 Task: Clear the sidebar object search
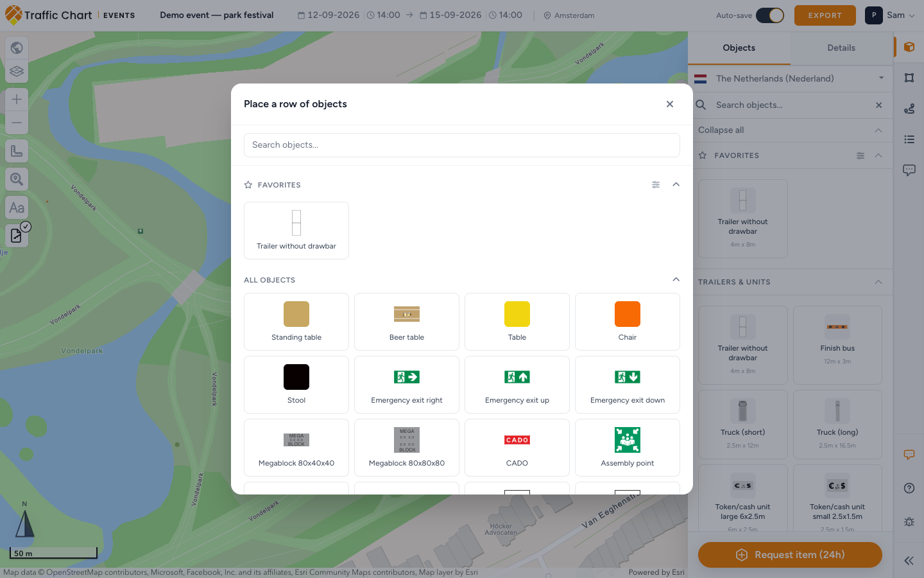click(879, 105)
